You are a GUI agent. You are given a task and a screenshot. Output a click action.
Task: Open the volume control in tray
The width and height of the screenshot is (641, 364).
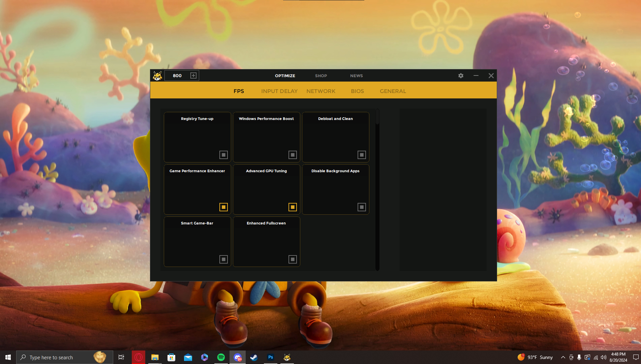(603, 357)
